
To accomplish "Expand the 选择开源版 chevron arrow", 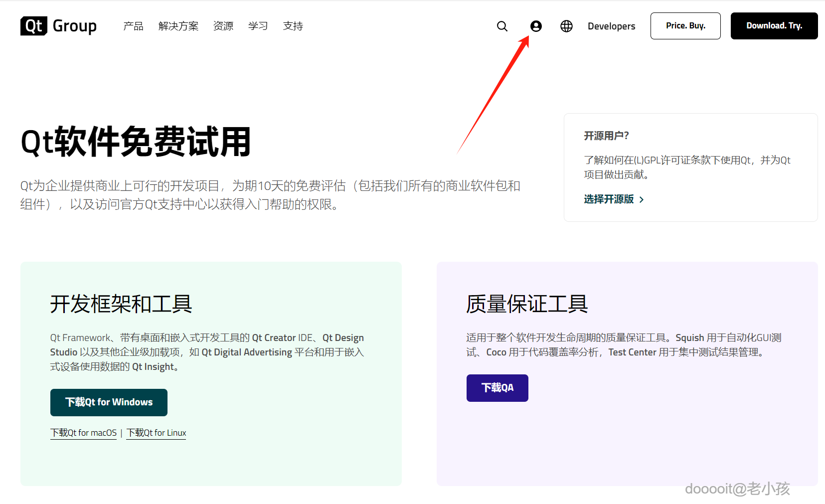I will click(642, 199).
